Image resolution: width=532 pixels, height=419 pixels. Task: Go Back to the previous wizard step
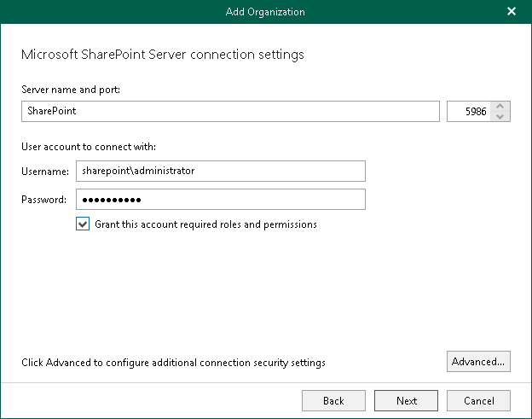click(333, 401)
